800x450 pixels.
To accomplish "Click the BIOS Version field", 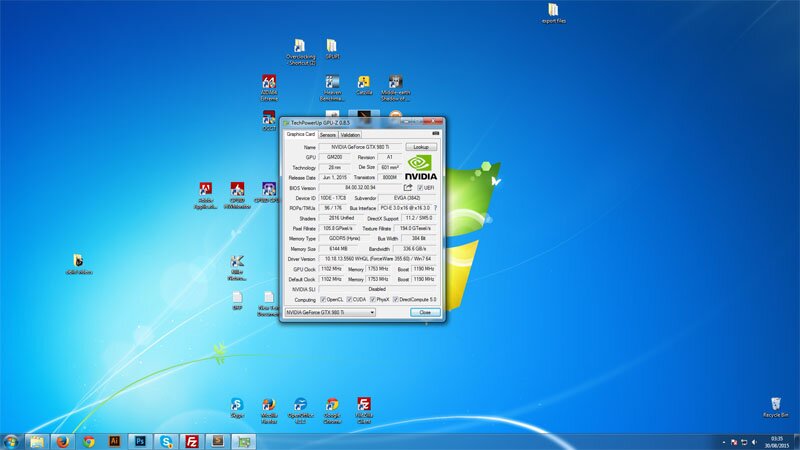I will point(360,188).
